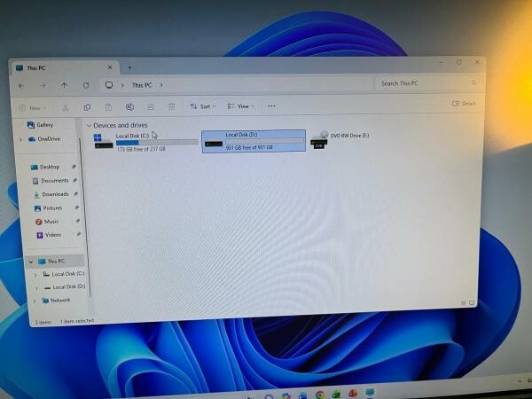Open the See more ellipsis menu

271,106
